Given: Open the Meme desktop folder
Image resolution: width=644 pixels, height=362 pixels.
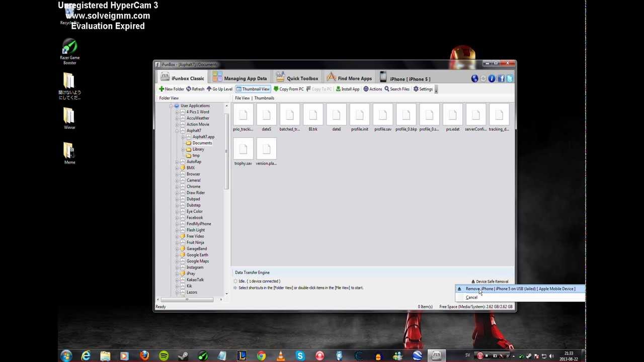Looking at the screenshot, I should click(69, 153).
